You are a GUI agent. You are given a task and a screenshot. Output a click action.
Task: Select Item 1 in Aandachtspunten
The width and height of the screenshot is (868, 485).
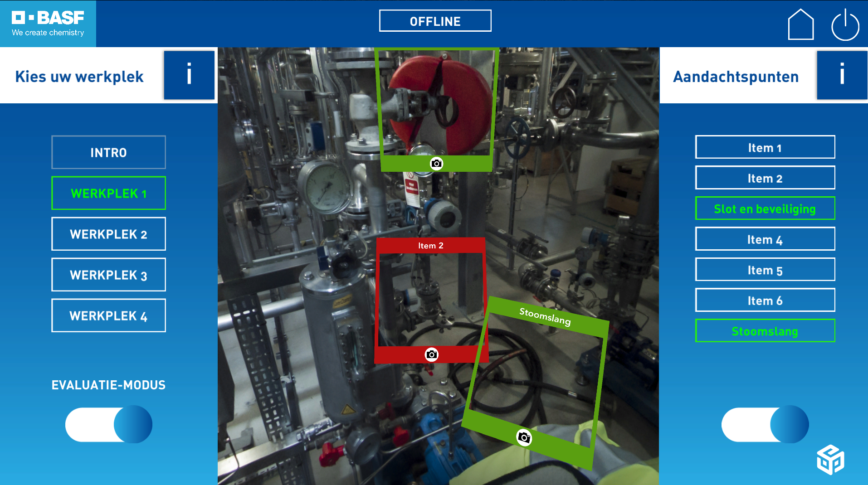click(x=765, y=147)
